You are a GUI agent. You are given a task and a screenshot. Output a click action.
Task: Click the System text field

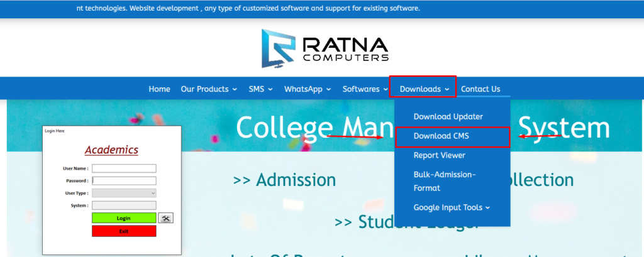click(x=124, y=205)
